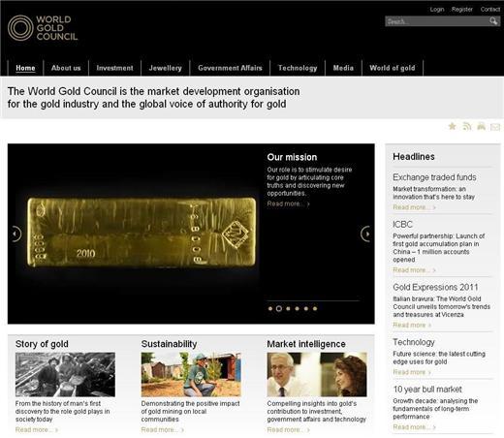Click the 'Future science: the latest cutting' text
Viewport: 504px width, 438px height.
(439, 354)
